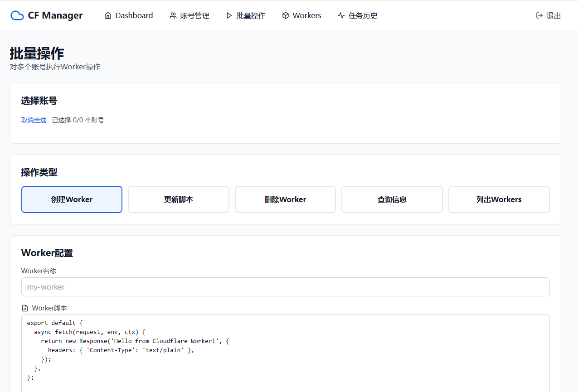Select the 列出Workers operation
The height and width of the screenshot is (392, 578).
click(x=499, y=199)
